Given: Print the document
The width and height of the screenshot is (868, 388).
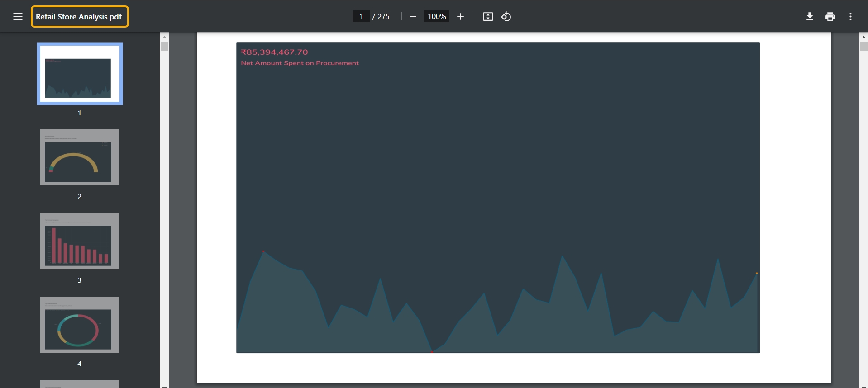Looking at the screenshot, I should (x=830, y=17).
